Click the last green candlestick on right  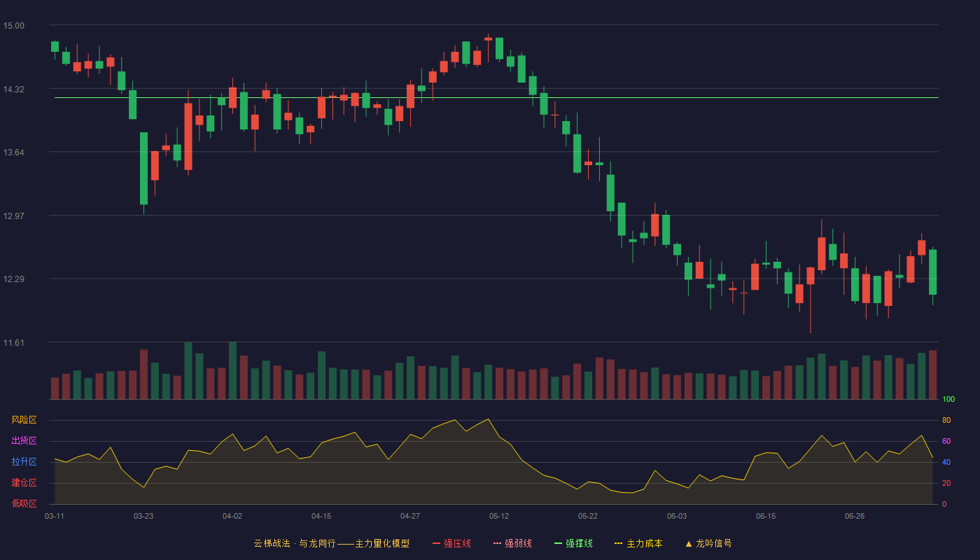[x=932, y=272]
